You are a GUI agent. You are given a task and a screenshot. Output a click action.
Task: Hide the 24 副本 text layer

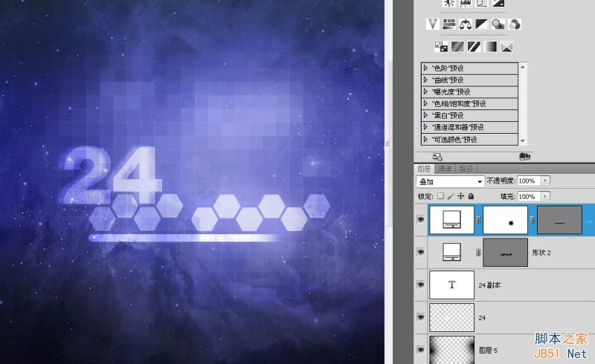point(420,285)
